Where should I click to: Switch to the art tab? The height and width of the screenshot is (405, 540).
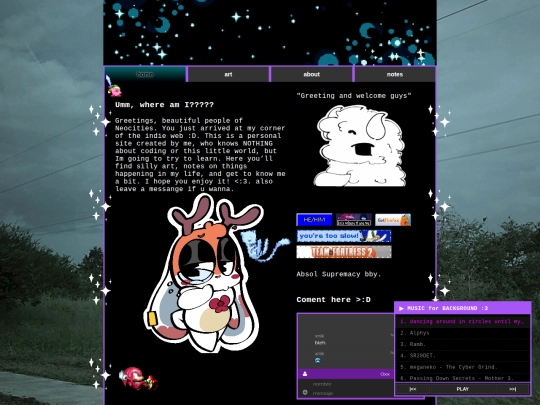pos(228,74)
